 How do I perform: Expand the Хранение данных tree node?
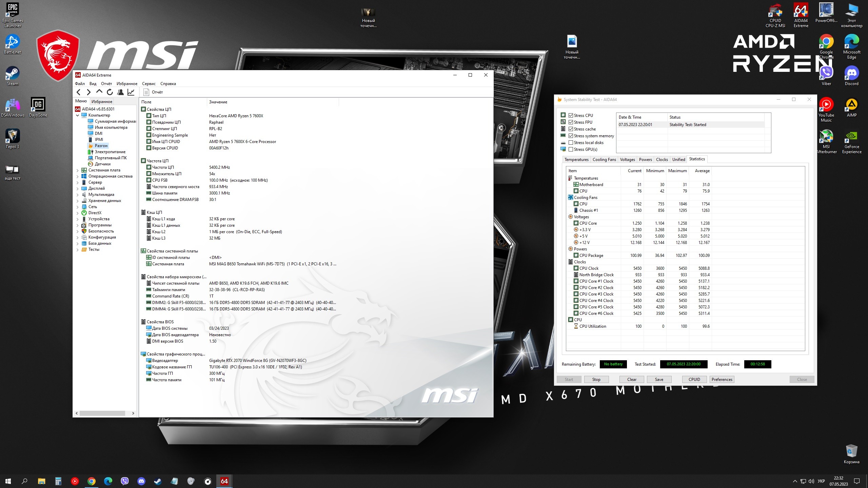[x=77, y=201]
